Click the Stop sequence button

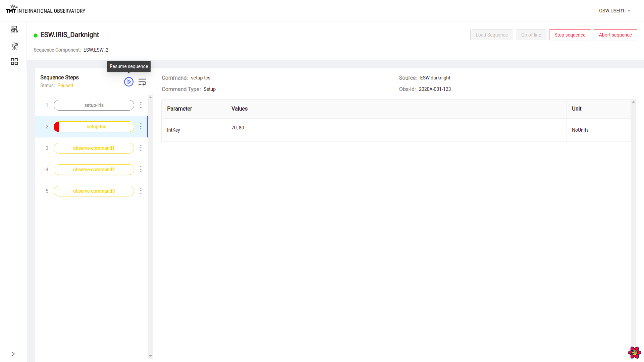click(570, 35)
